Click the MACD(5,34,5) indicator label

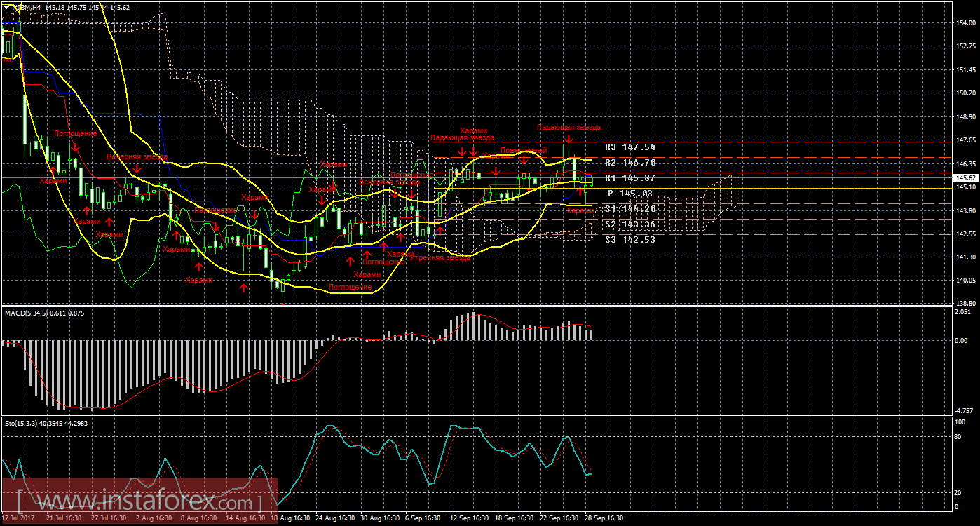tap(44, 313)
